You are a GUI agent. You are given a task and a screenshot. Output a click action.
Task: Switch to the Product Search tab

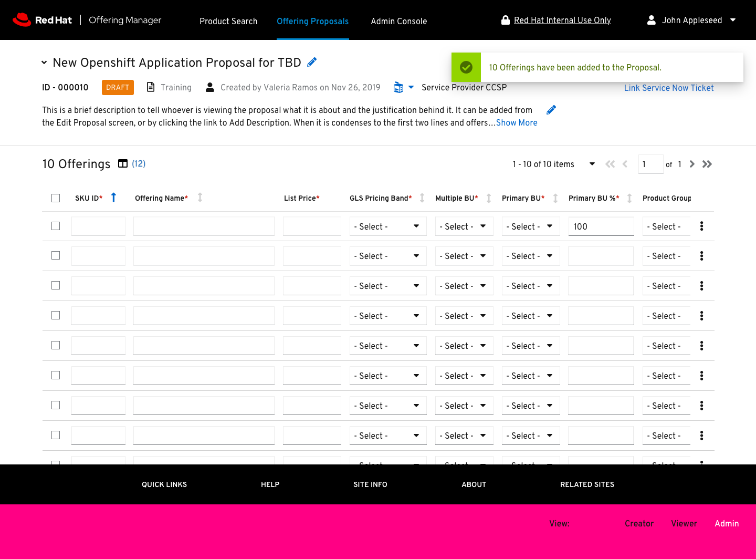(228, 21)
